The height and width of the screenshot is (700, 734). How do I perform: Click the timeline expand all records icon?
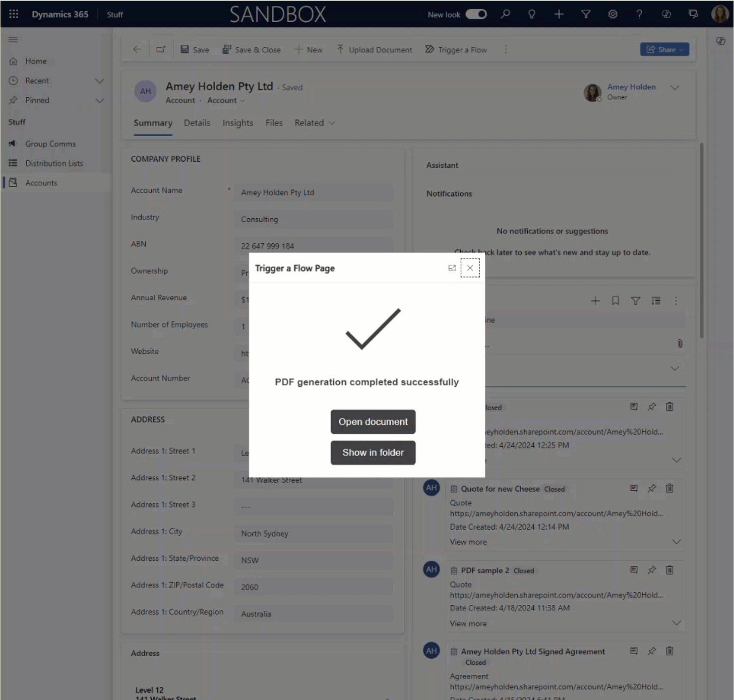[x=656, y=301]
